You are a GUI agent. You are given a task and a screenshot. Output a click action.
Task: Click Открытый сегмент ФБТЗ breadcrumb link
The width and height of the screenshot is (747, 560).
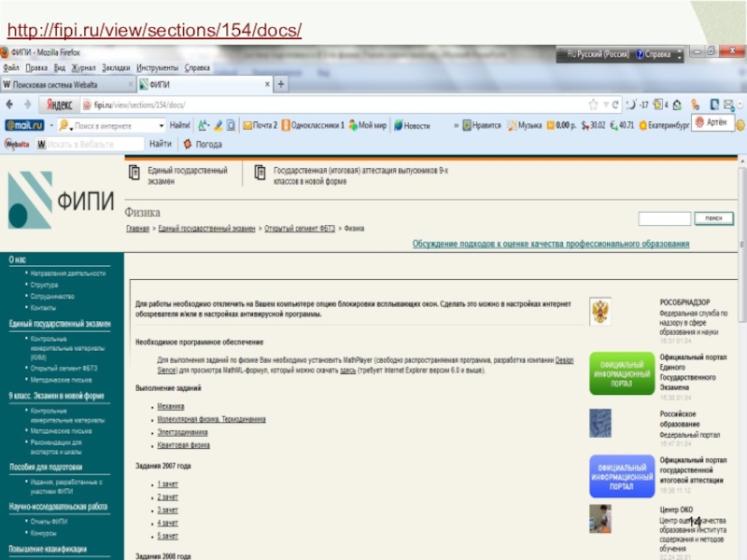pos(300,229)
